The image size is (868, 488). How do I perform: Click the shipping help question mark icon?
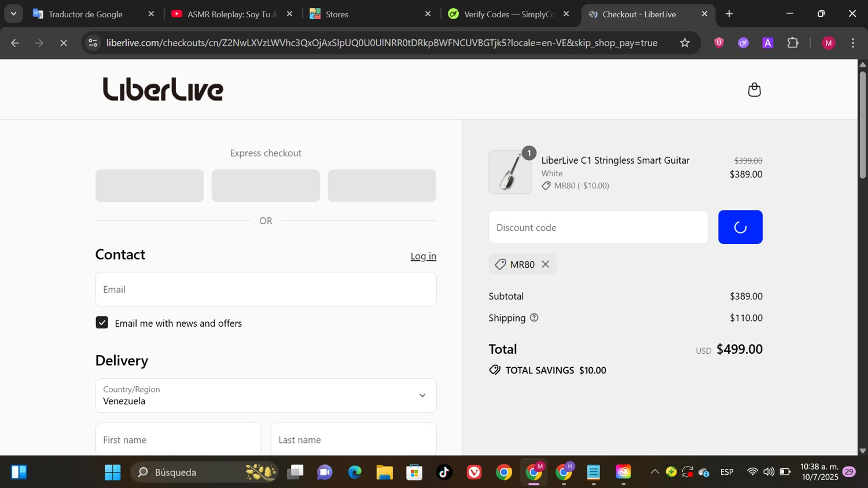(x=534, y=317)
